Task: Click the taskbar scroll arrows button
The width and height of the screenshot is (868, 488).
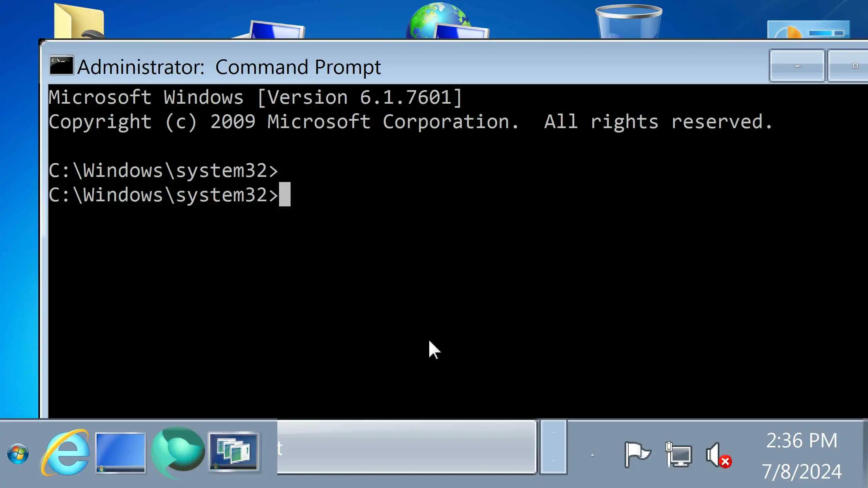Action: coord(553,447)
